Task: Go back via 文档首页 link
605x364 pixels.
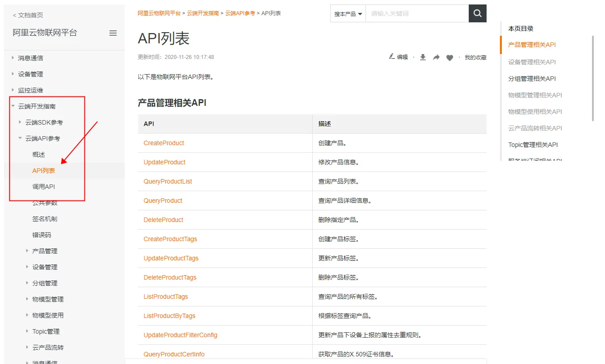Action: 28,15
